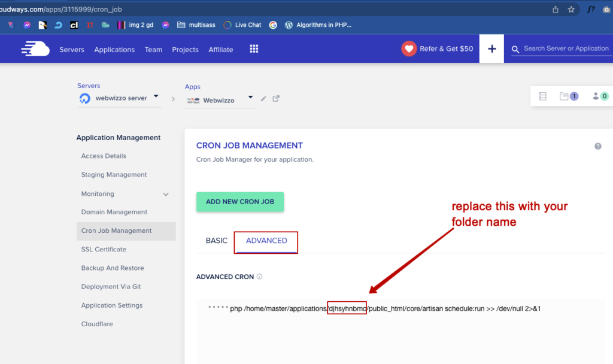Open the DigitalOcean icon beside webwizzo server

(85, 99)
